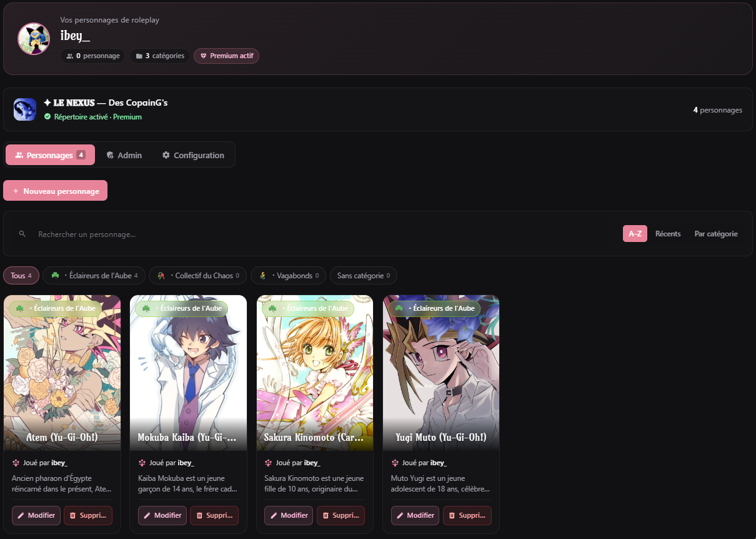Click the ibey_ profile avatar
Viewport: 756px width, 539px height.
tap(34, 39)
